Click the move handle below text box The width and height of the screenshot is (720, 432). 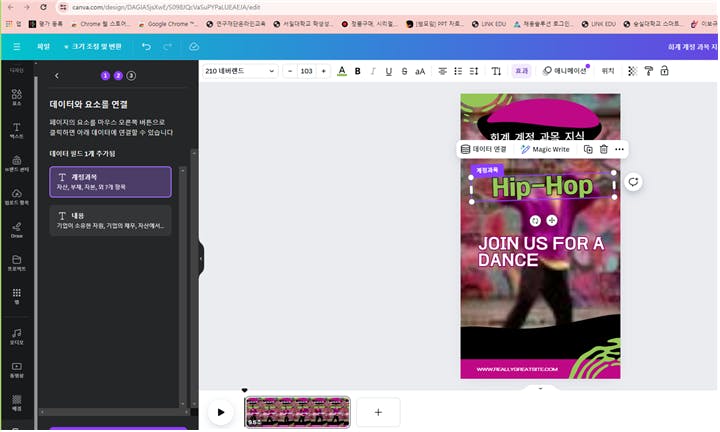[551, 221]
